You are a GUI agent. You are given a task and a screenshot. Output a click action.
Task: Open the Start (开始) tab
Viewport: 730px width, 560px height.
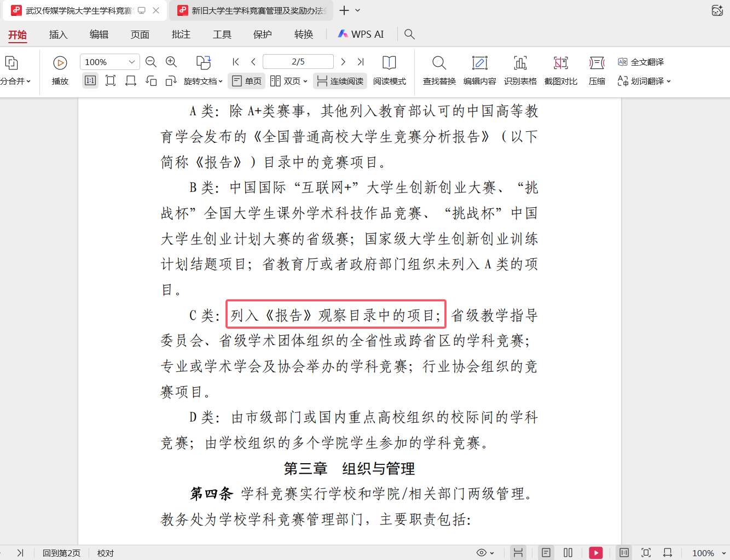pos(18,34)
